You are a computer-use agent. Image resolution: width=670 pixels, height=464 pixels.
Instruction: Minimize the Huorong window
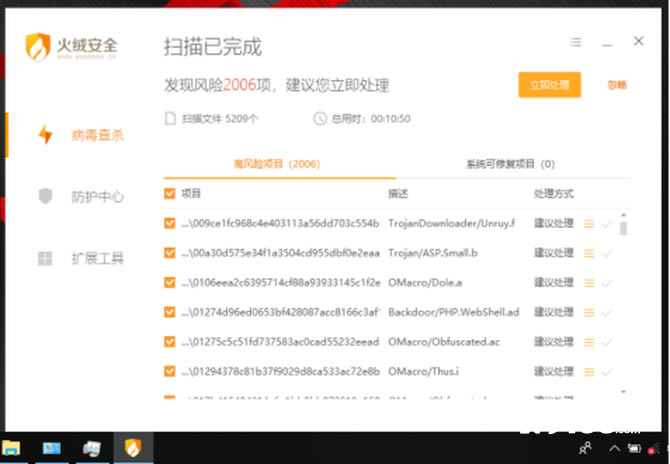pos(607,44)
